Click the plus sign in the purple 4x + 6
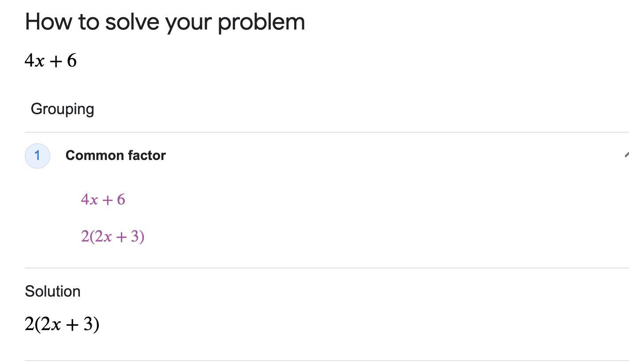The height and width of the screenshot is (364, 629). click(107, 200)
